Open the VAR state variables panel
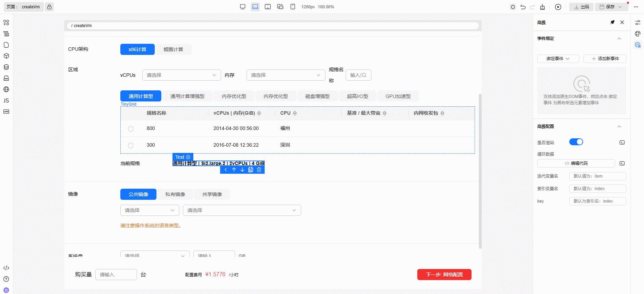Viewport: 644px width, 294px height. point(6,112)
